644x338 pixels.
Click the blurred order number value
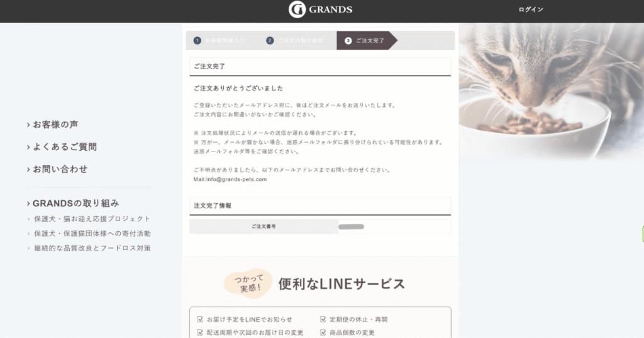(351, 227)
